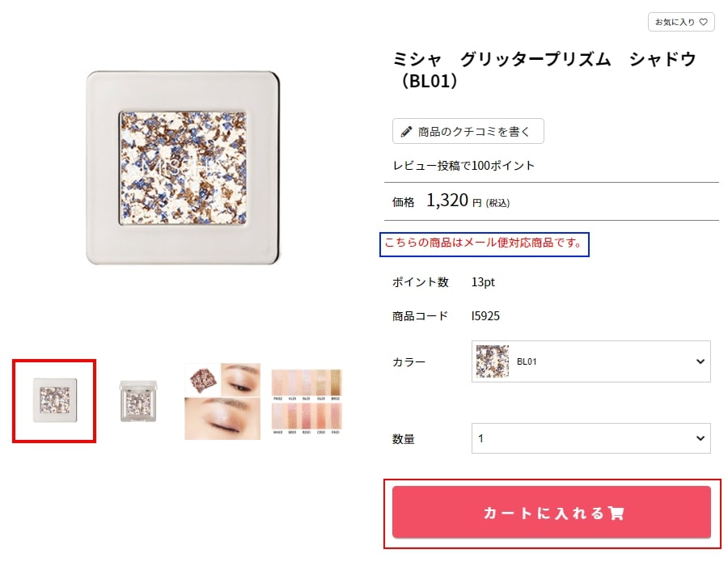Click 商品のクチコミを書く button
This screenshot has width=728, height=562.
point(468,131)
